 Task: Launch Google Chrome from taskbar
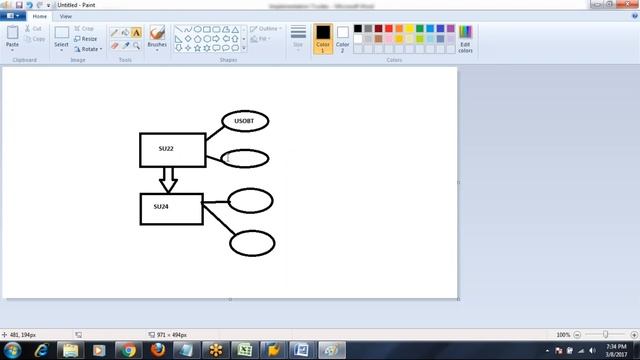[x=129, y=350]
